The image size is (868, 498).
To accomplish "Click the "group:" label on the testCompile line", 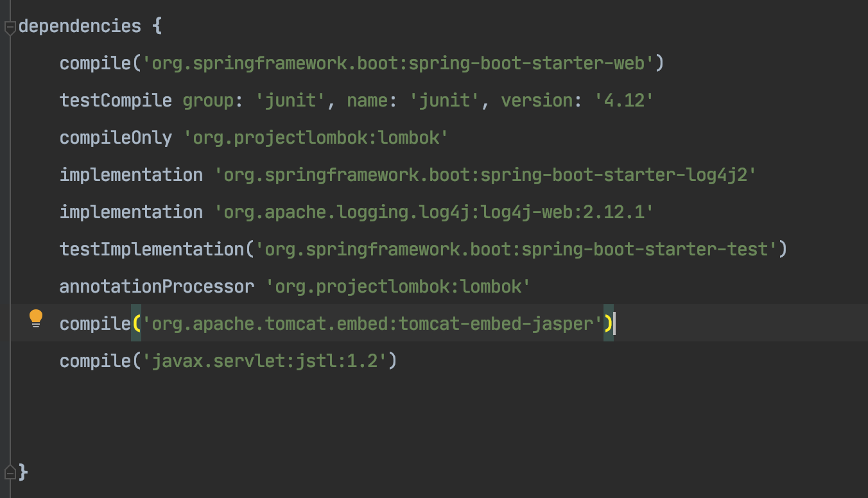I will point(213,101).
